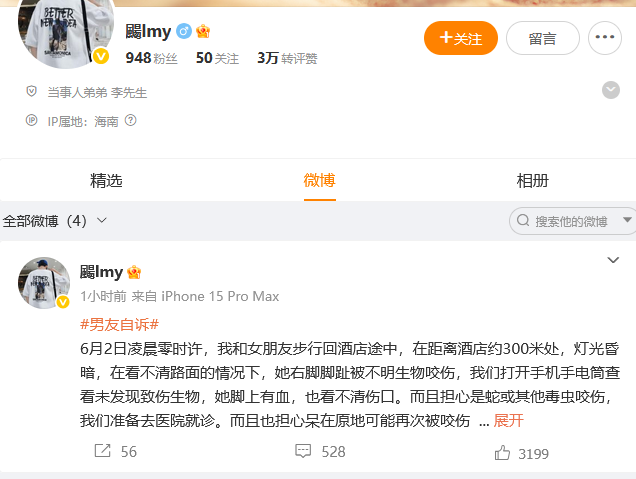This screenshot has width=636, height=479.
Task: Open the #男友自诉# hashtag topic
Action: pyautogui.click(x=119, y=324)
